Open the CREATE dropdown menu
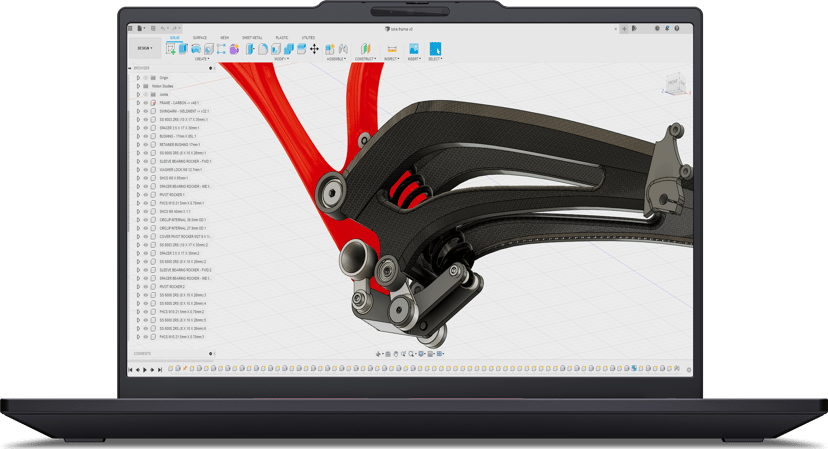The width and height of the screenshot is (828, 449). [202, 59]
